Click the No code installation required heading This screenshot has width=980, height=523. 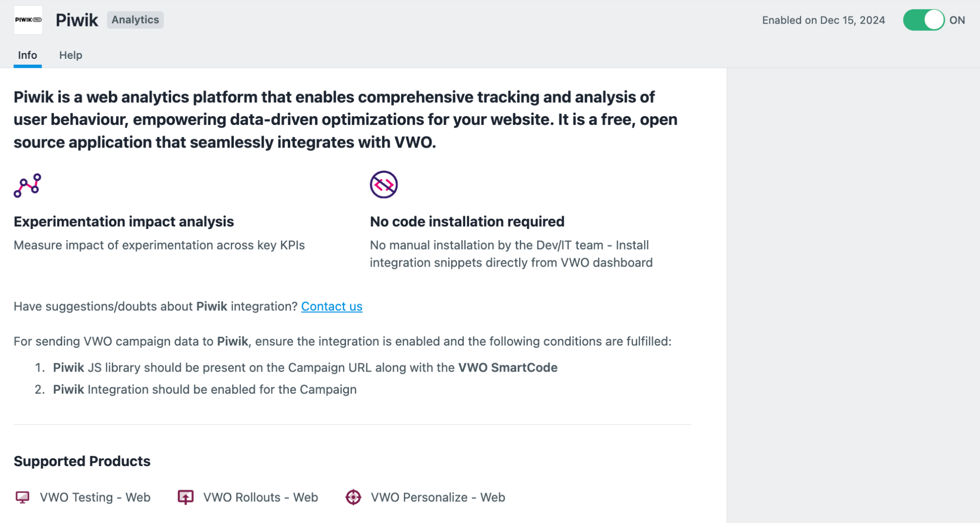pos(467,222)
